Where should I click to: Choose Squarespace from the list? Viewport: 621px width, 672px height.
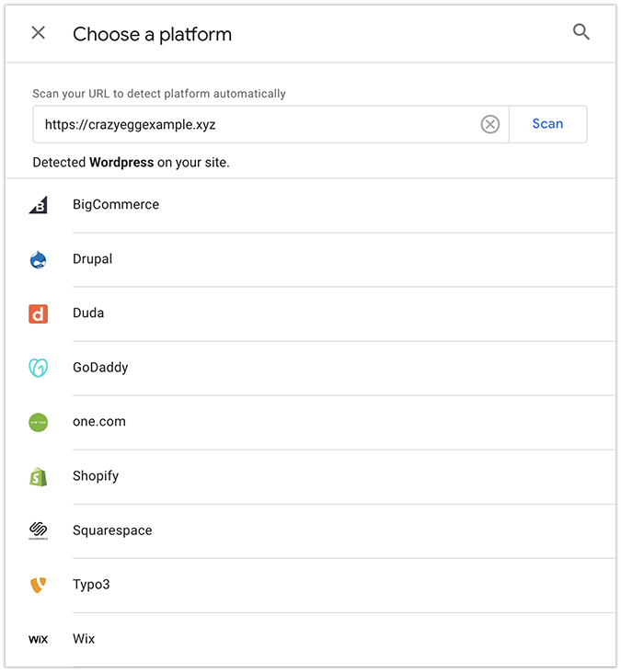(x=311, y=530)
